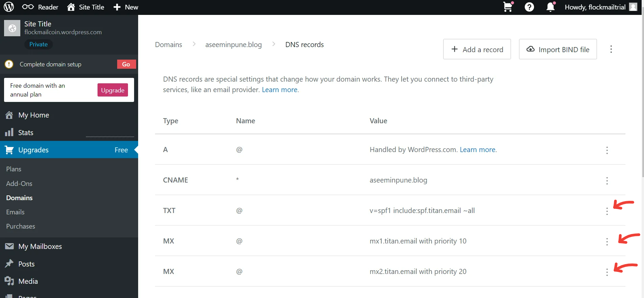The image size is (644, 298).
Task: Open the page options three-dot menu
Action: [611, 49]
